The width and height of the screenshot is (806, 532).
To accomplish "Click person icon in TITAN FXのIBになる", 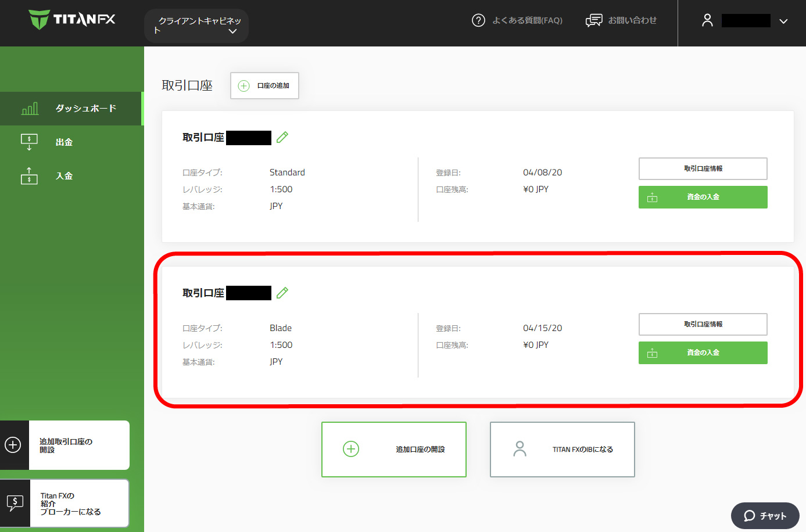I will coord(520,449).
